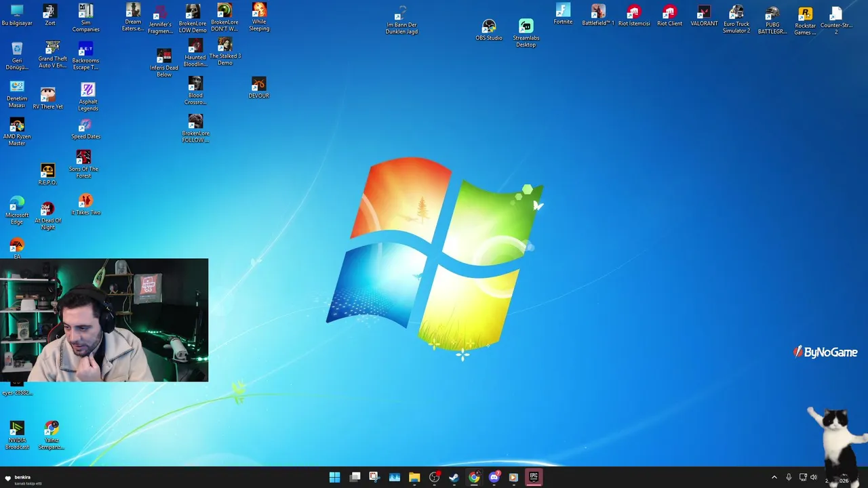Screen dimensions: 868x488
Task: Open the Sim Companies shortcut
Action: (85, 18)
